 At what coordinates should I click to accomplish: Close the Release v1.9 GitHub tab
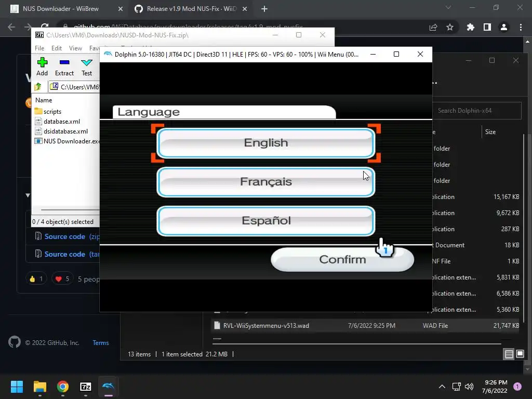click(245, 9)
